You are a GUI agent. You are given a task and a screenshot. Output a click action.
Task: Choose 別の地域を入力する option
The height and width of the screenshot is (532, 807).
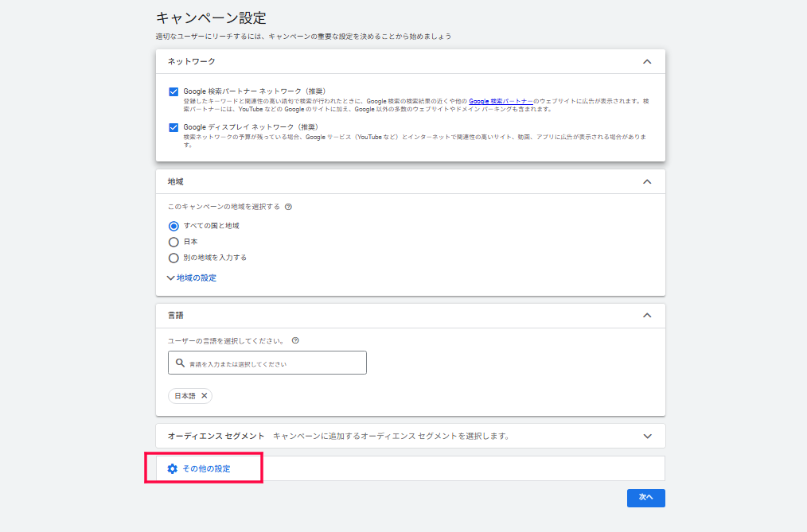[x=173, y=258]
